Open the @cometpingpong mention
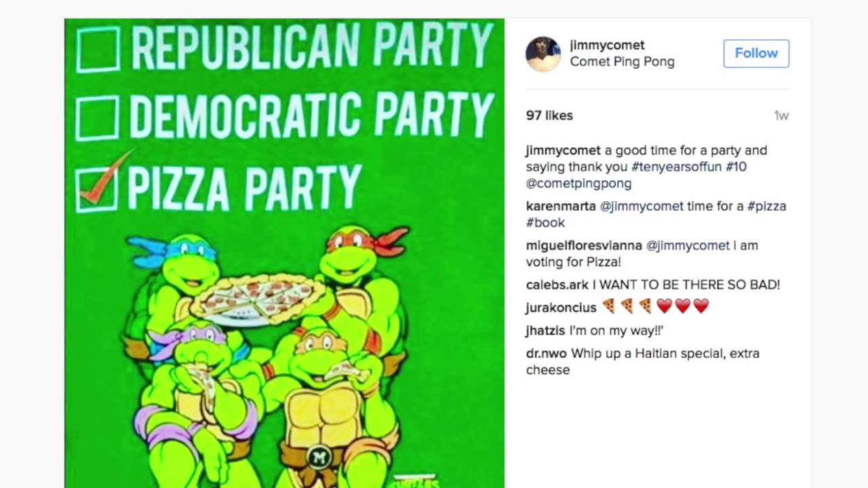Image resolution: width=868 pixels, height=488 pixels. [x=578, y=184]
